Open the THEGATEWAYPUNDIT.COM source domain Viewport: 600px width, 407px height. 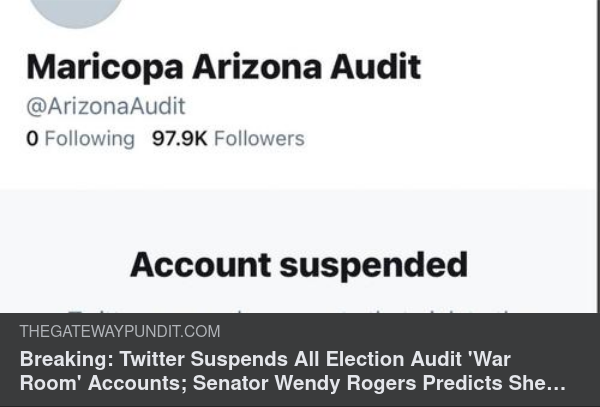[120, 331]
